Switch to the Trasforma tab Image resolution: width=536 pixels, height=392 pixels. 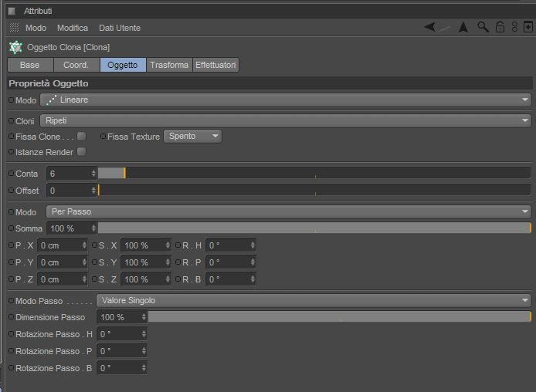169,65
